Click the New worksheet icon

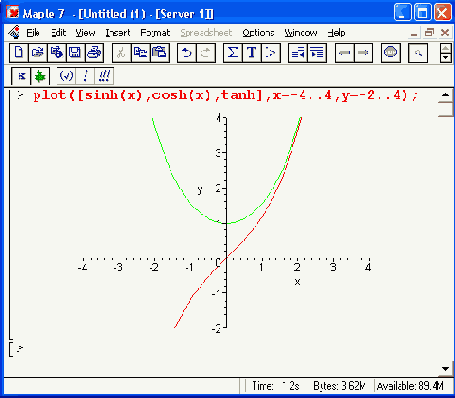(x=19, y=53)
